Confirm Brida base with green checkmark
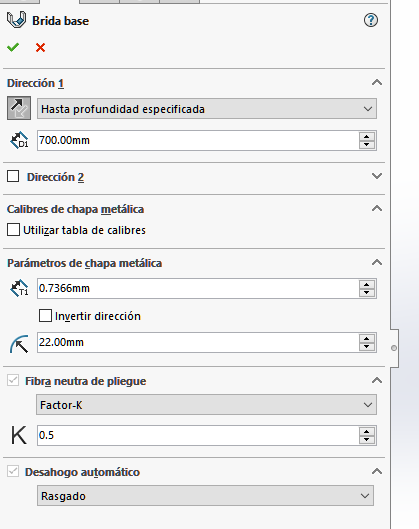Viewport: 419px width, 529px height. click(x=13, y=48)
